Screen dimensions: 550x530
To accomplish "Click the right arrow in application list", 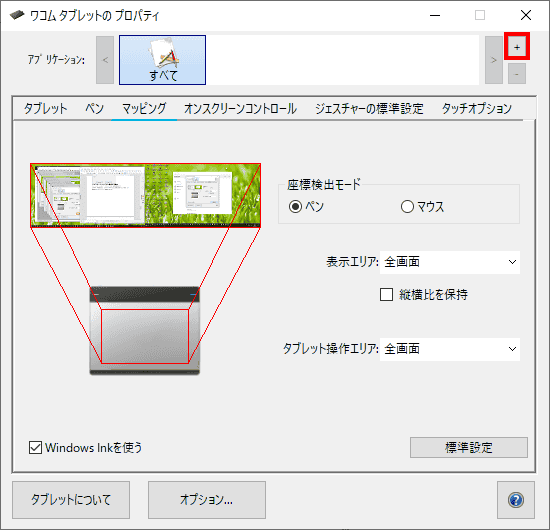I will point(494,60).
